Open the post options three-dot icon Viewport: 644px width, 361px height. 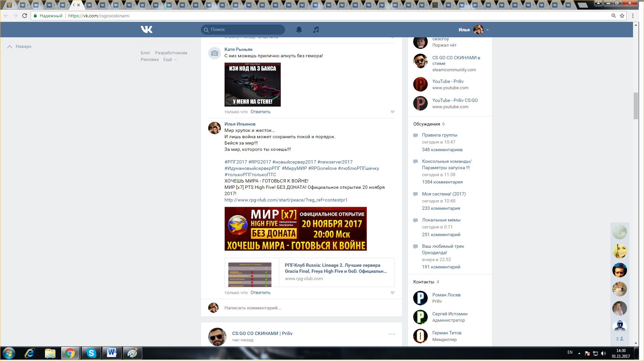point(392,334)
